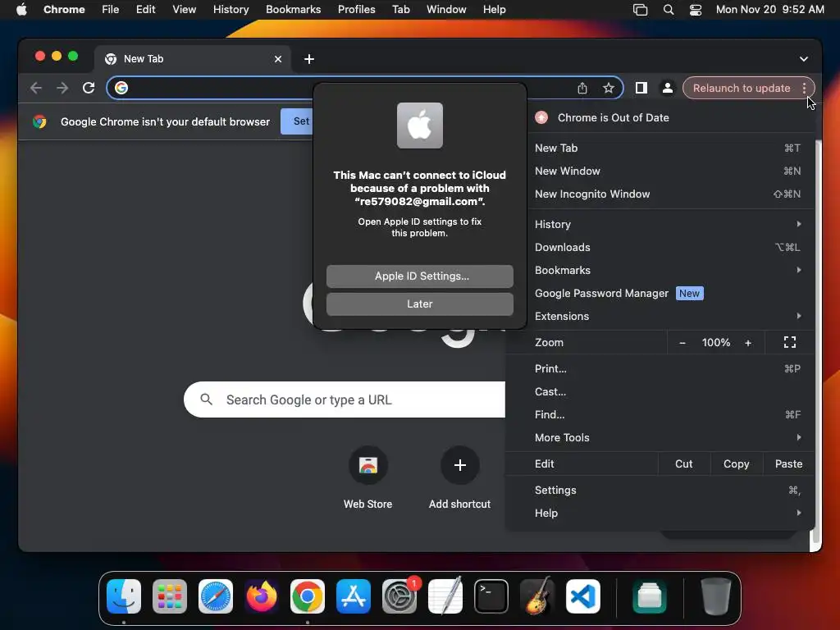Open the Trash in the dock
Screen dimensions: 840x630
[715, 596]
